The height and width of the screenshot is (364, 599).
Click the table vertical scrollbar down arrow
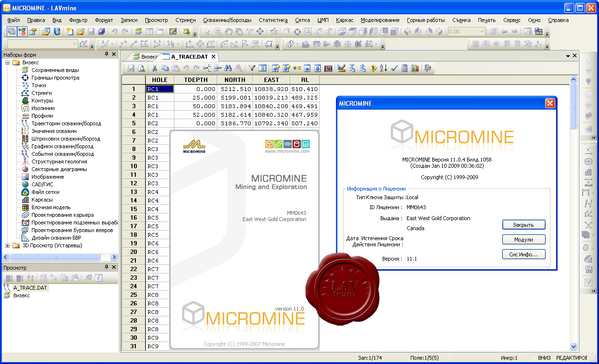tap(574, 347)
